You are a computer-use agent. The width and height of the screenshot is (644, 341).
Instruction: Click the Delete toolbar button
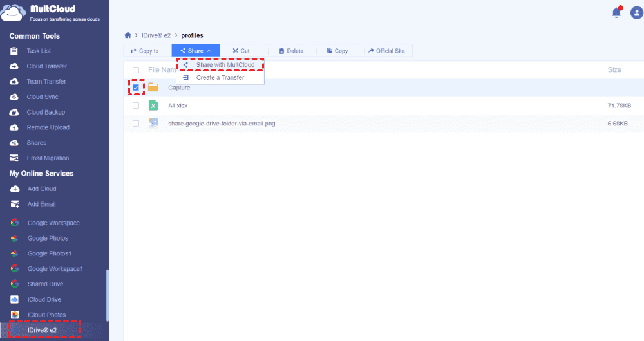click(291, 51)
